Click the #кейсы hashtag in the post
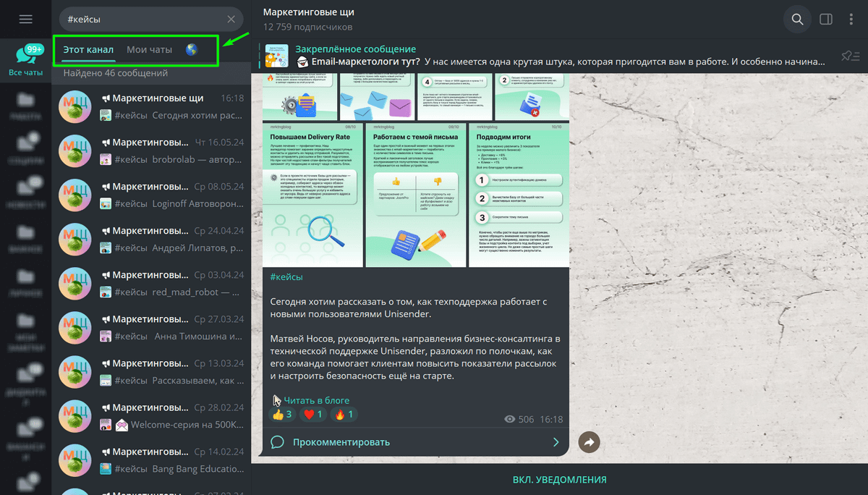The height and width of the screenshot is (495, 868). [286, 277]
